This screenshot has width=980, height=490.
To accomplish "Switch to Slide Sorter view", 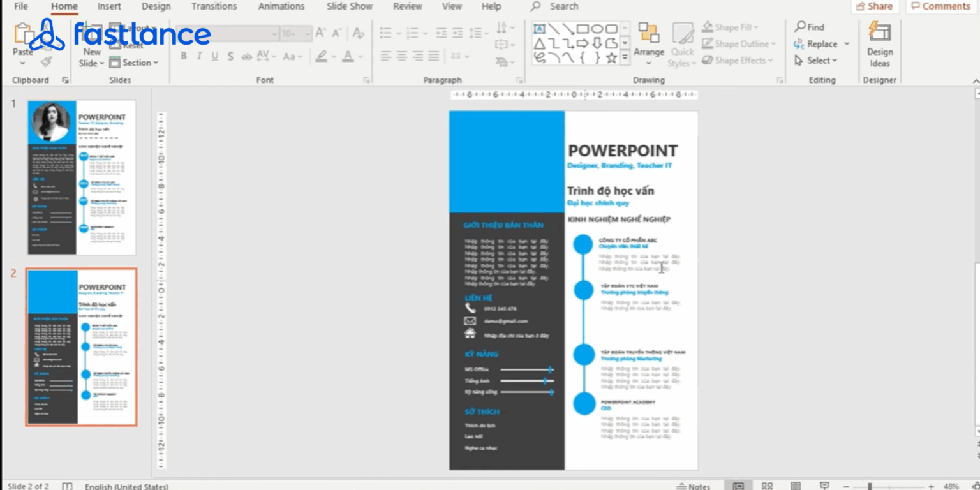I will 767,486.
